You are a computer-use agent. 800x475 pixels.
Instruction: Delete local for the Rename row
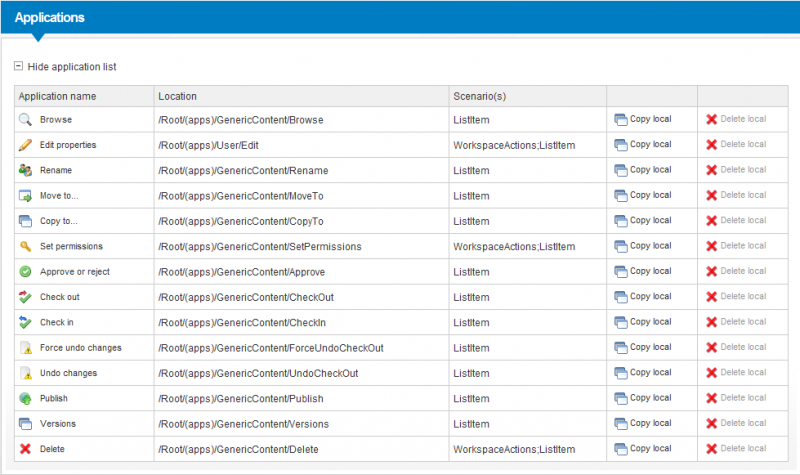tap(736, 169)
